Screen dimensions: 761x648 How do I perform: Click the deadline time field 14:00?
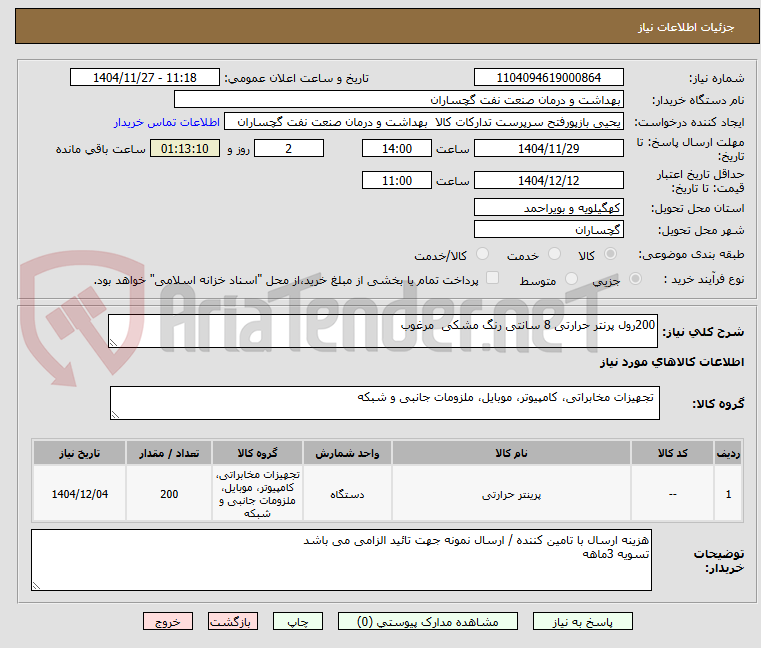[397, 149]
